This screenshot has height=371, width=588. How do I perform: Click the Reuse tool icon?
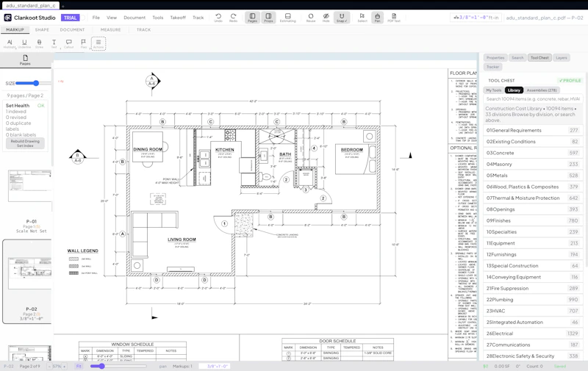(310, 17)
